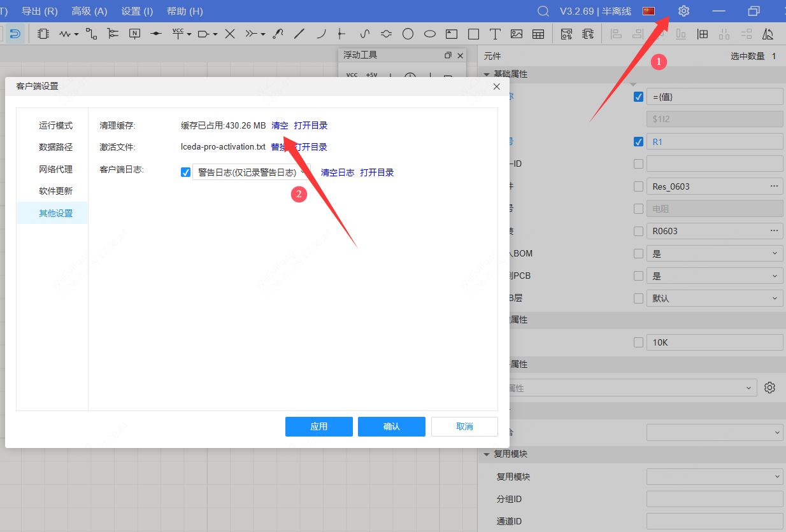Viewport: 786px width, 532px height.
Task: Click the search magnifier icon in title bar
Action: coord(543,11)
